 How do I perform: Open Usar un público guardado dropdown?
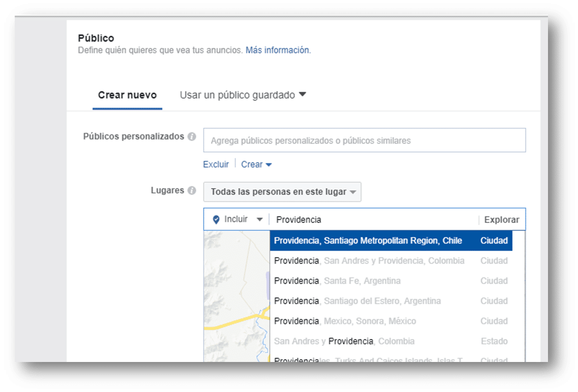pos(243,95)
